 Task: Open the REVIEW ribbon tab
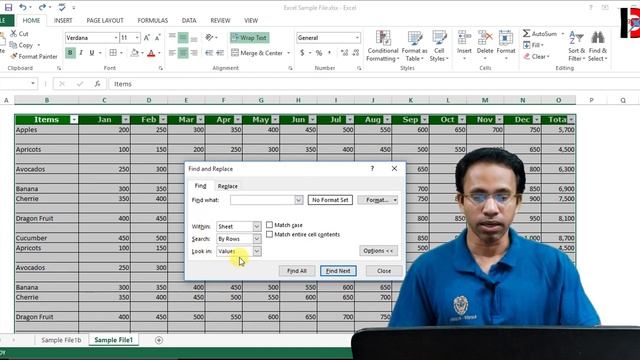220,20
